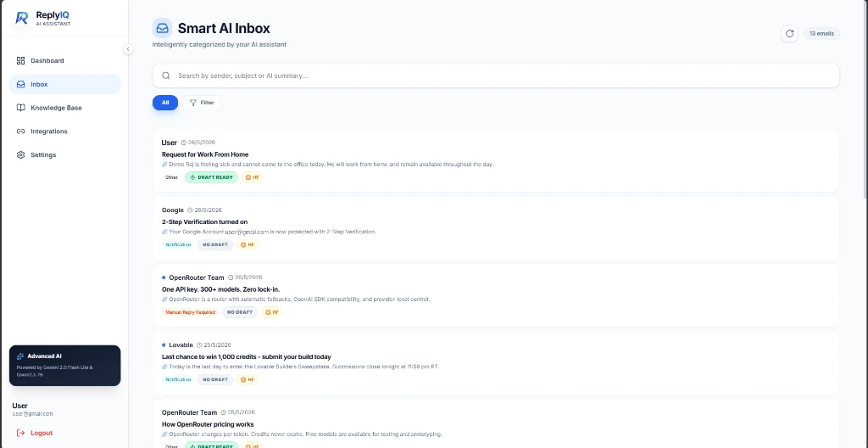Click the funnel icon in Filter button
Screen dimensions: 868x448
click(x=192, y=103)
